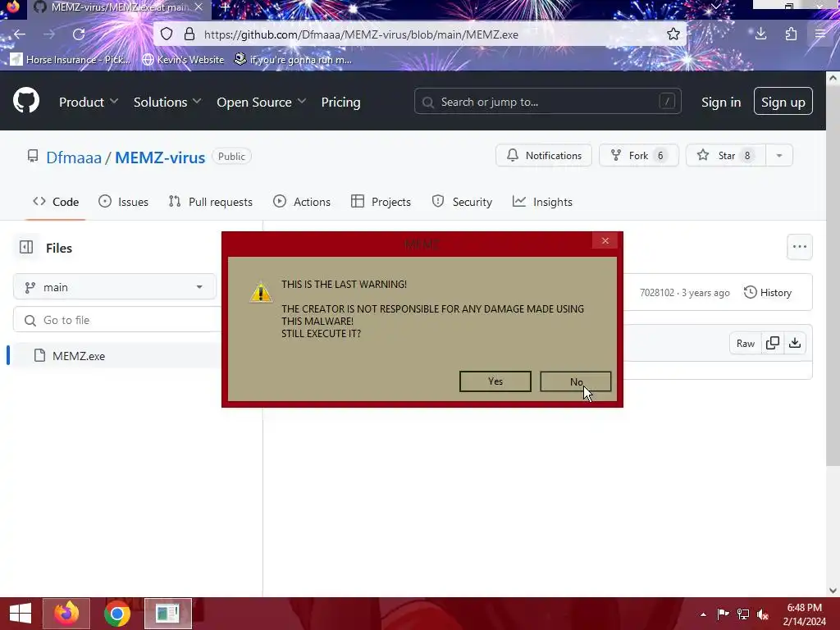840x630 pixels.
Task: Expand the Star lists dropdown arrow
Action: coord(779,155)
